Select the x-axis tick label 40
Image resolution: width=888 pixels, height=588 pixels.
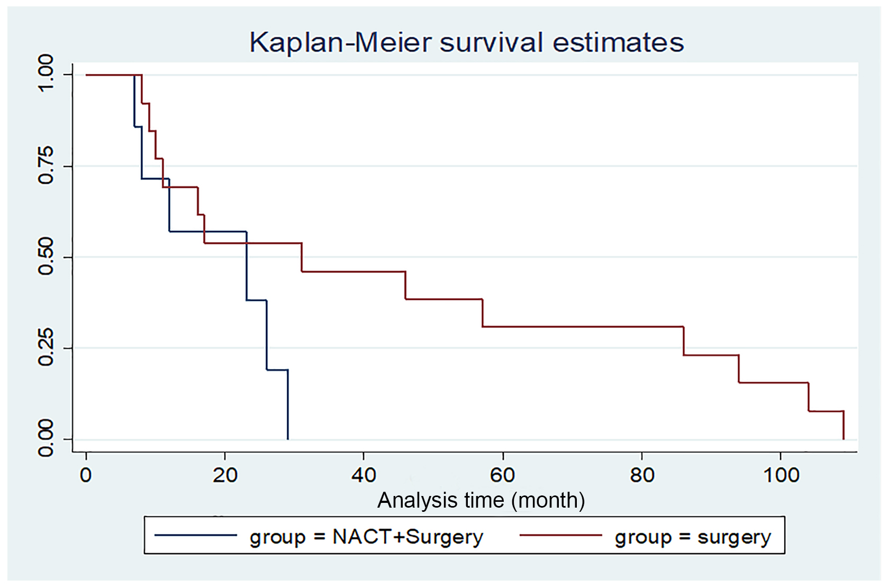tap(364, 475)
